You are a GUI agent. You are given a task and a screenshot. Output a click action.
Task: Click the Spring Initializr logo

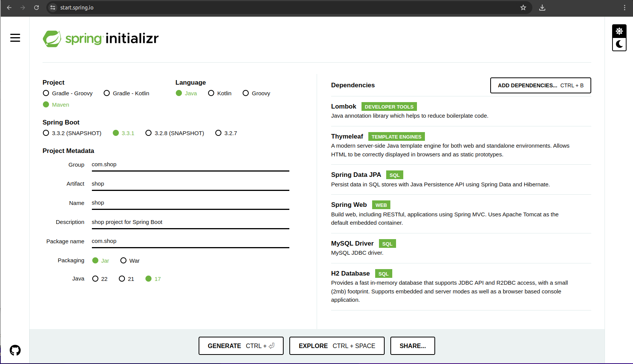click(x=101, y=38)
